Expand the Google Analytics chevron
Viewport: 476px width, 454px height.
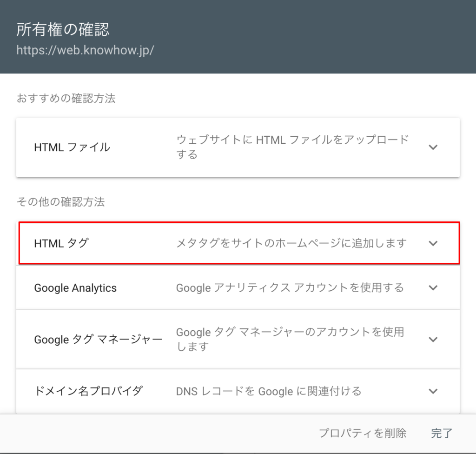coord(433,288)
